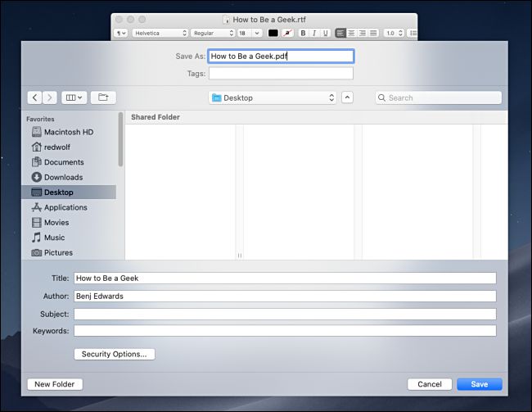Select align left in TextEdit
Viewport: 532px width, 412px height.
click(340, 33)
